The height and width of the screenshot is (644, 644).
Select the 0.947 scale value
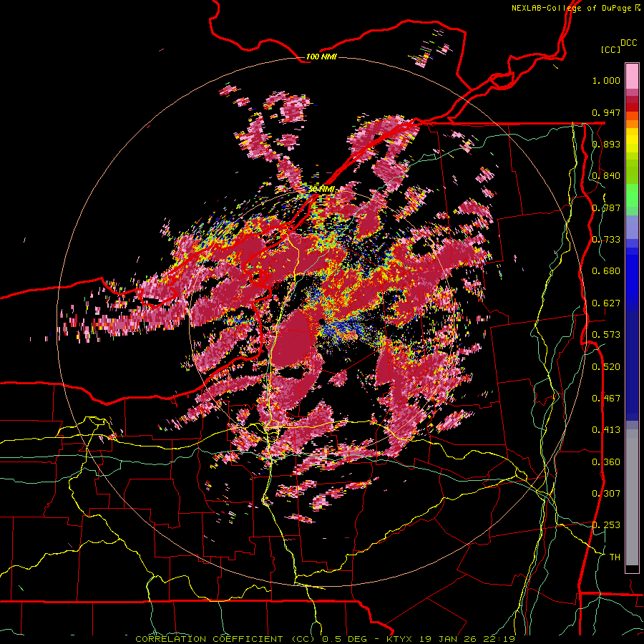tap(606, 112)
